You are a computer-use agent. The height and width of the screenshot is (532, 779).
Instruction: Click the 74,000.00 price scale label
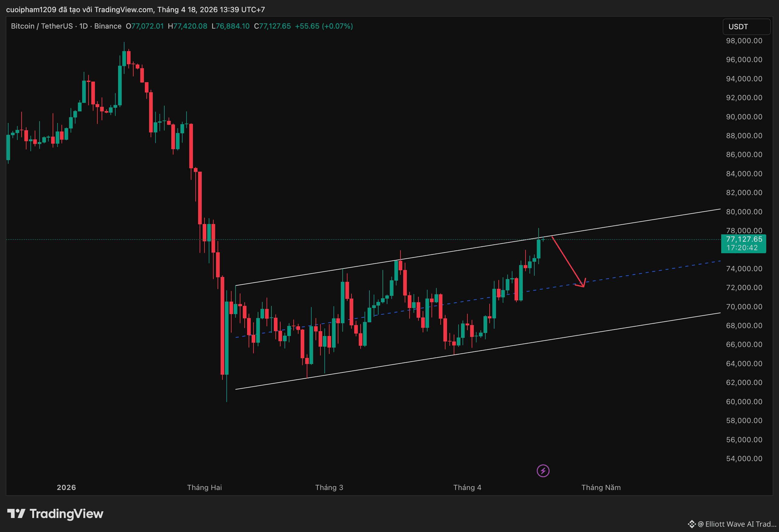pos(744,268)
